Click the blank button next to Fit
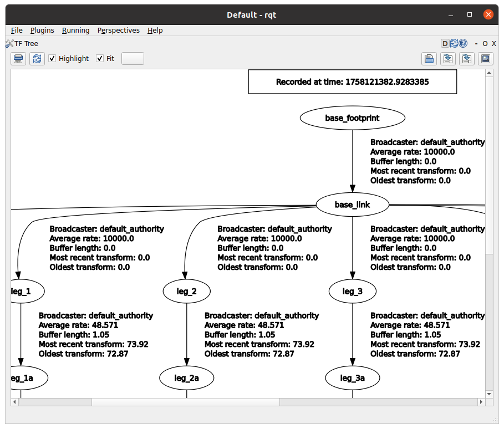This screenshot has width=504, height=429. 133,58
